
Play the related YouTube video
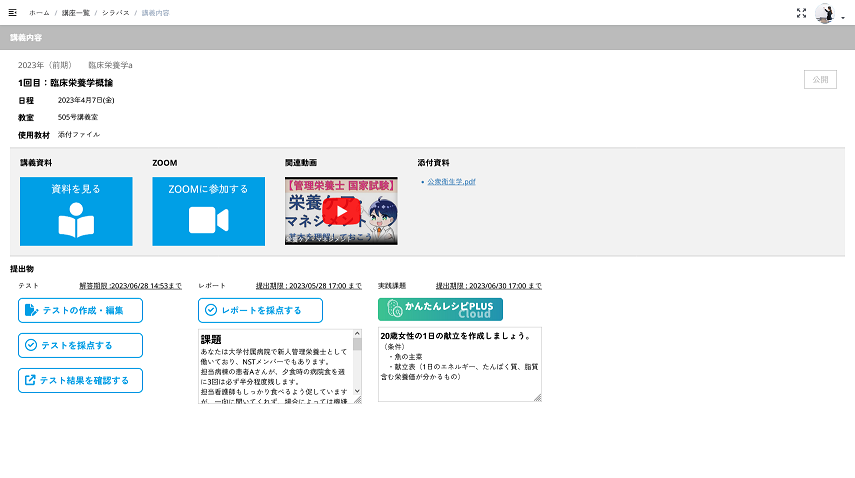[x=341, y=211]
